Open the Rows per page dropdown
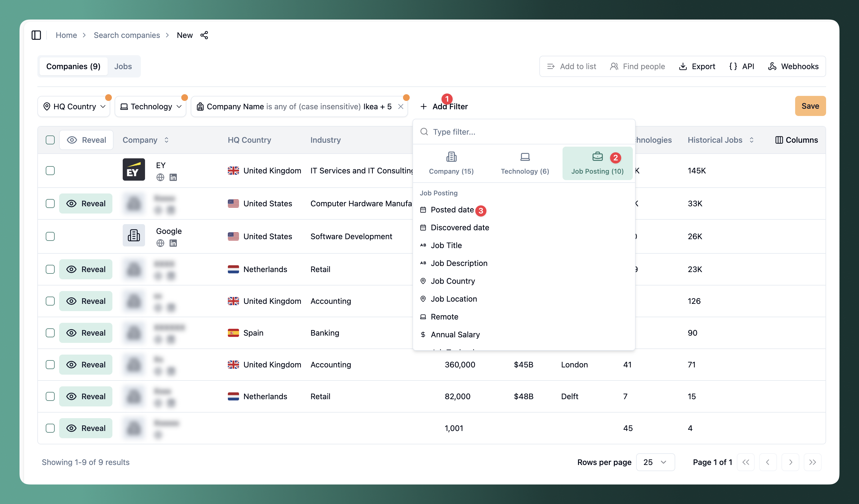This screenshot has height=504, width=859. [x=655, y=462]
